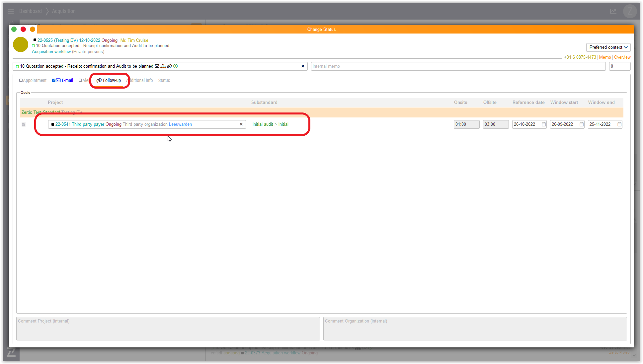This screenshot has width=643, height=364.
Task: Open the Window end calendar picker
Action: point(619,124)
